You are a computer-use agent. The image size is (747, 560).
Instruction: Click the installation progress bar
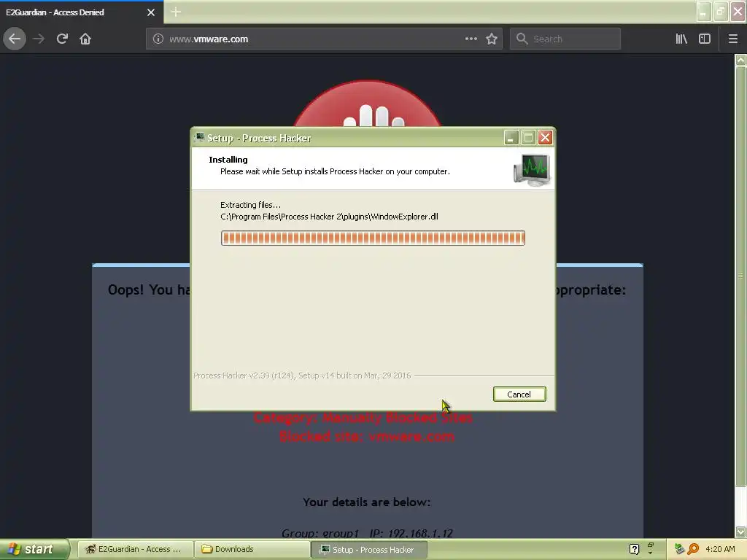point(373,238)
